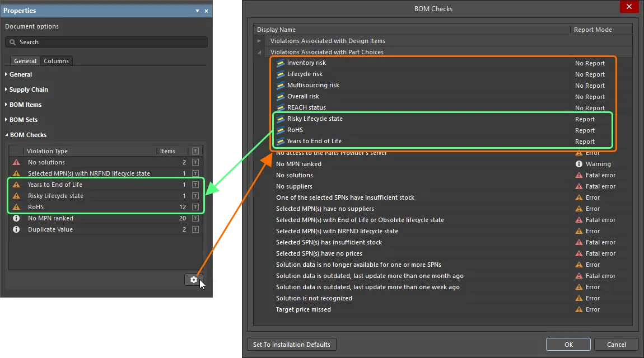Expand the Supply Chain section

6,89
